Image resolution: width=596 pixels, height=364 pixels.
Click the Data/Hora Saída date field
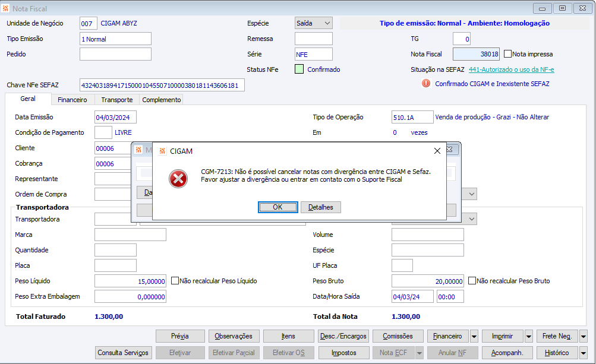[x=412, y=296]
